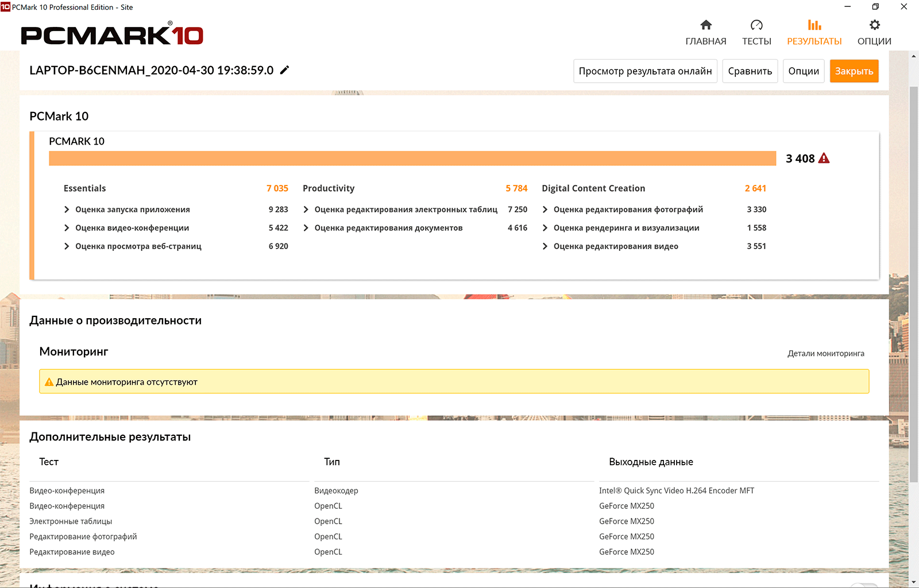Switch to the ТЕСТЫ tab label
The height and width of the screenshot is (588, 919).
coord(756,41)
